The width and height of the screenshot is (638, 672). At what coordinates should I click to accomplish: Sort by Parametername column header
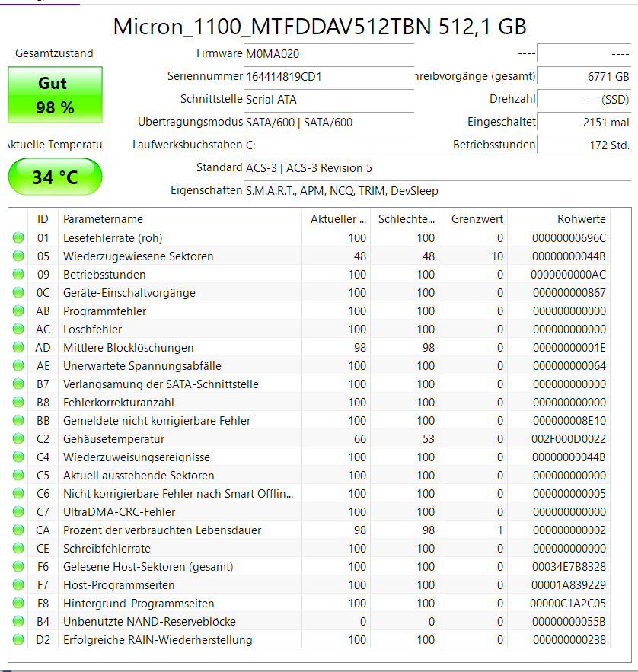180,219
